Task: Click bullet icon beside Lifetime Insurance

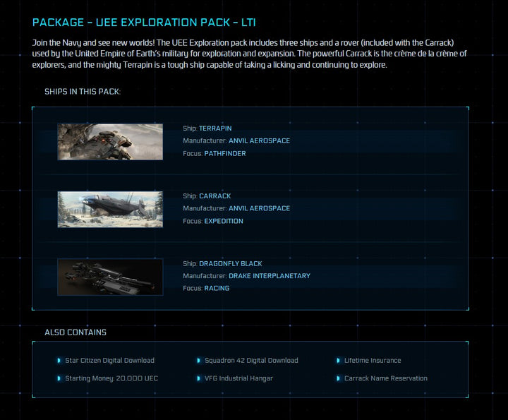Action: coord(338,361)
